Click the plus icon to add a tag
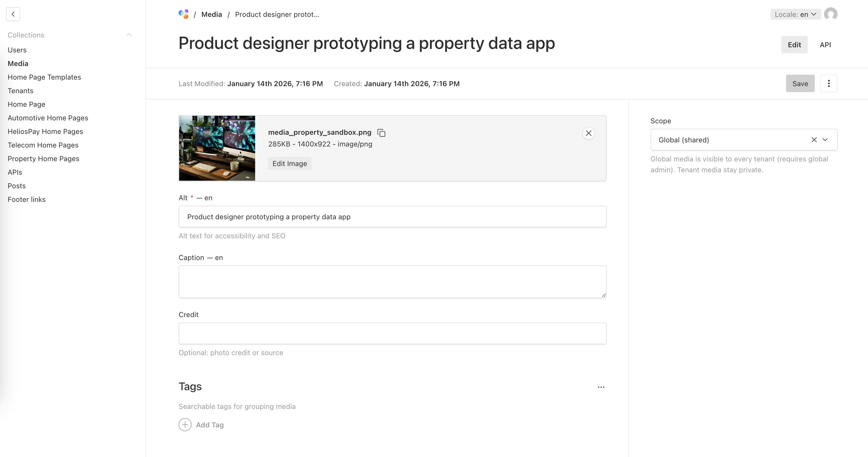Screen dimensions: 868x457 pyautogui.click(x=185, y=424)
